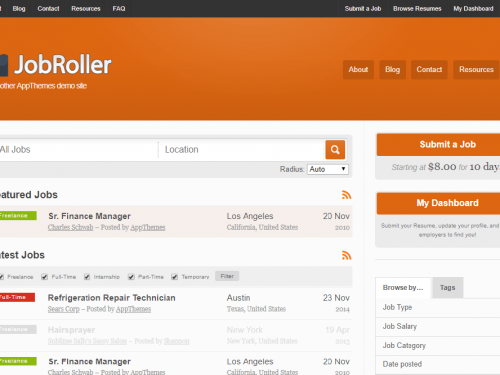The width and height of the screenshot is (500, 375).
Task: Open Sears Corp company link
Action: coord(64,309)
